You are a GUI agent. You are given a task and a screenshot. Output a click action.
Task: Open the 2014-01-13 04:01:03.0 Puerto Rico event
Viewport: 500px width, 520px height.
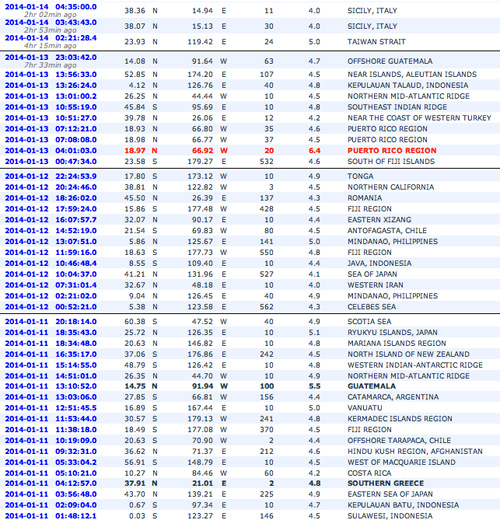click(x=51, y=151)
